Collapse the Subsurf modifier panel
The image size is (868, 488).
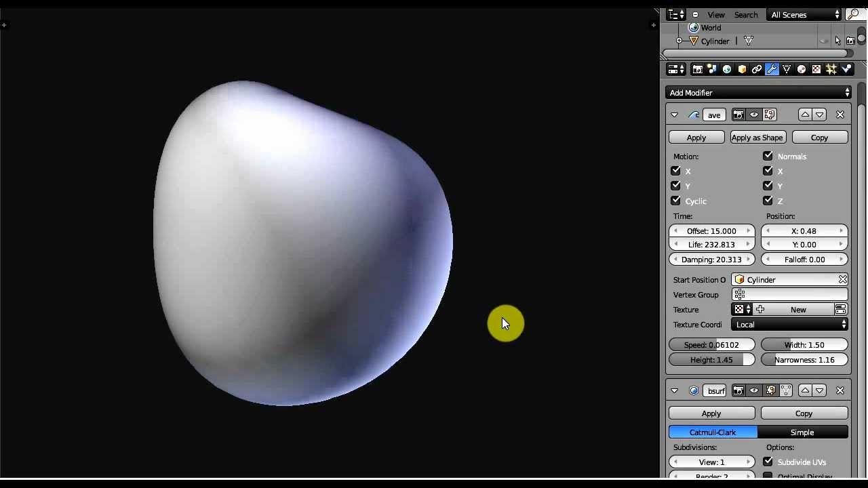(674, 390)
